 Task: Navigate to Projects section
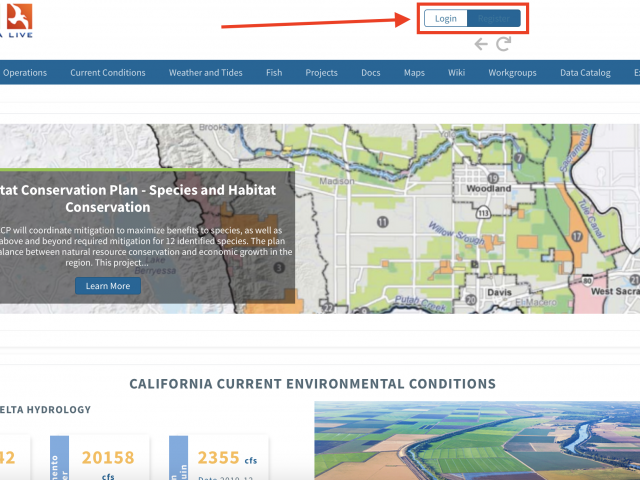pos(321,73)
